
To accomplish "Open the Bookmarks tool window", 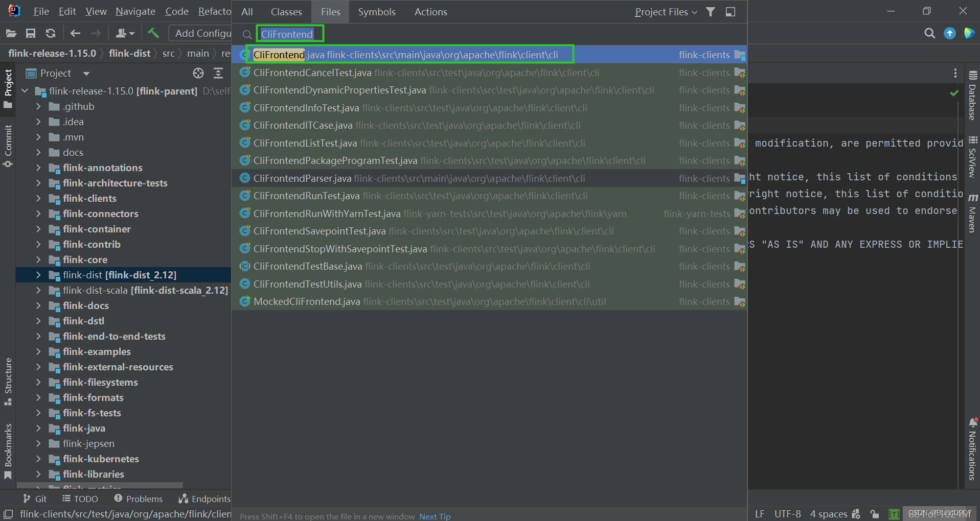I will (8, 452).
